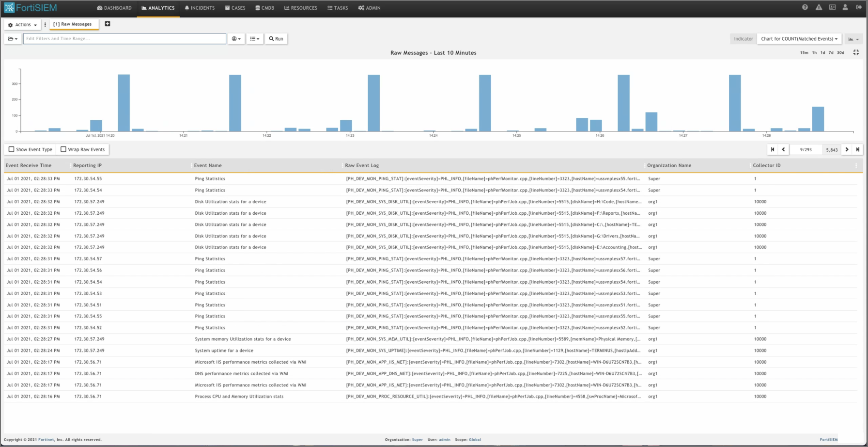Enable Show Event Type checkbox
The image size is (868, 447).
pyautogui.click(x=12, y=149)
